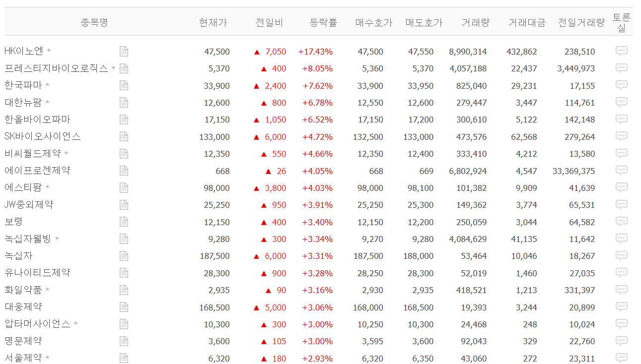Open the discussion room icon for 대웅제약

point(622,307)
